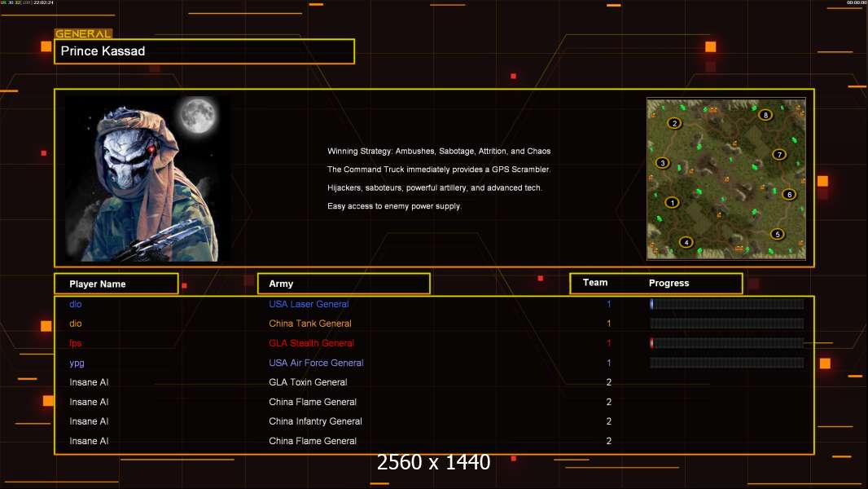Image resolution: width=868 pixels, height=489 pixels.
Task: Click the 'Hijackers, saboteurs, powerful artillery' line
Action: (435, 187)
